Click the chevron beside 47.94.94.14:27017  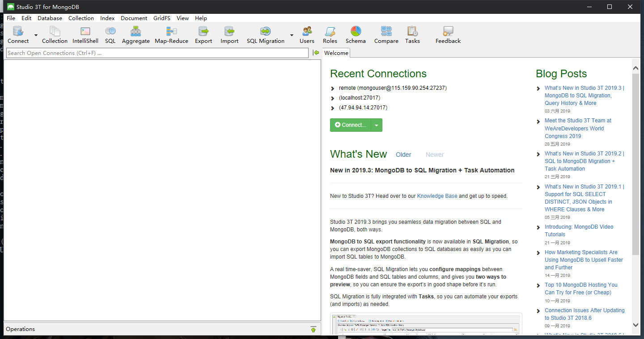(332, 108)
